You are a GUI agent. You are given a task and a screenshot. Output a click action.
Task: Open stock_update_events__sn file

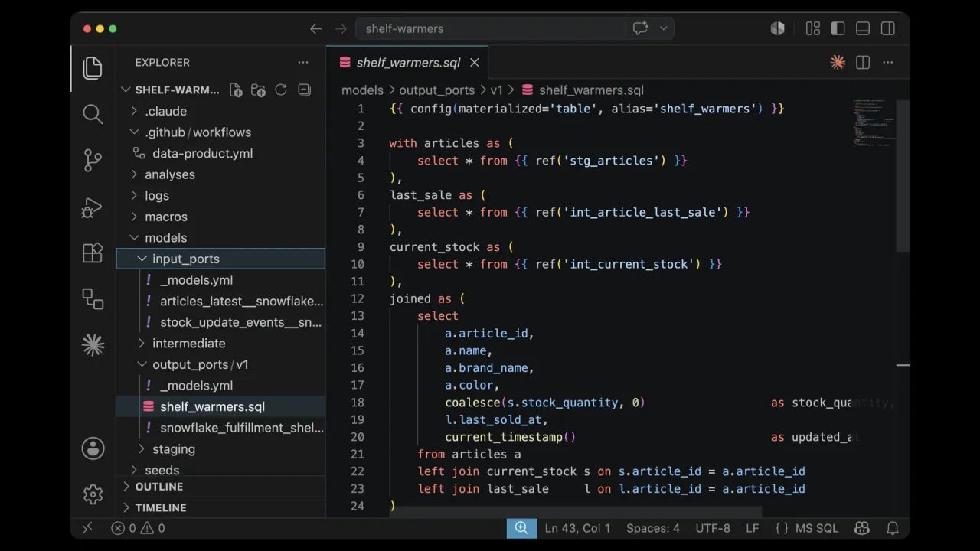tap(220, 323)
